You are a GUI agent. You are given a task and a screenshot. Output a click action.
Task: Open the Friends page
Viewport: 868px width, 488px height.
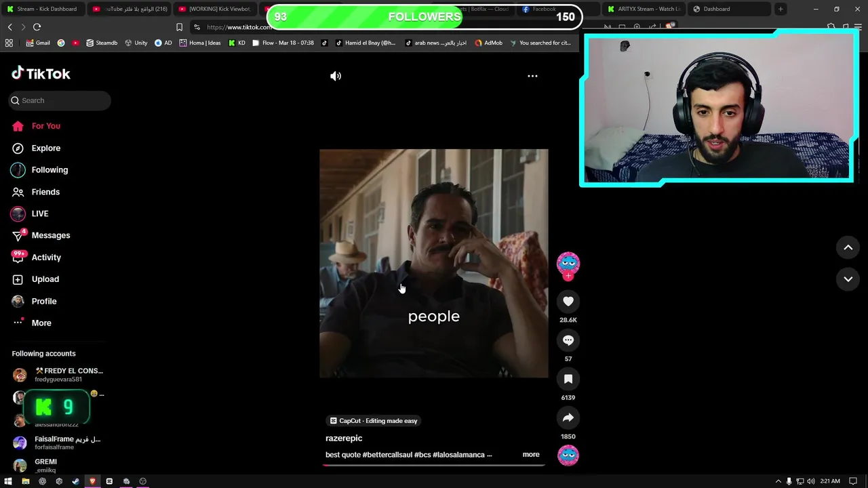tap(45, 192)
